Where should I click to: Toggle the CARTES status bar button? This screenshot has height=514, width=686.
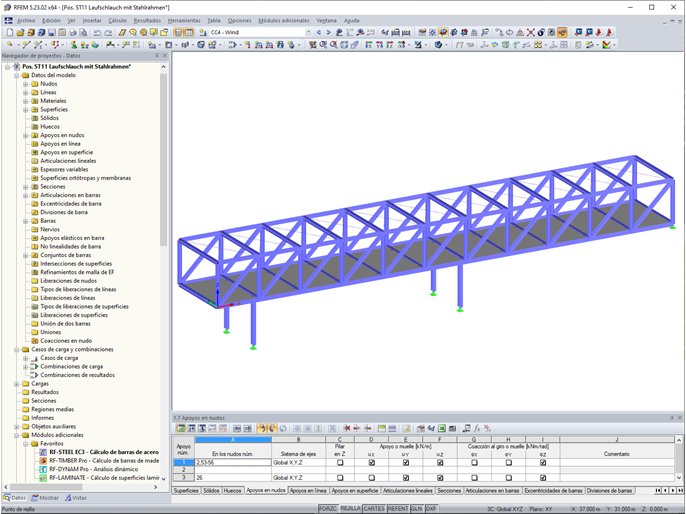click(x=374, y=509)
